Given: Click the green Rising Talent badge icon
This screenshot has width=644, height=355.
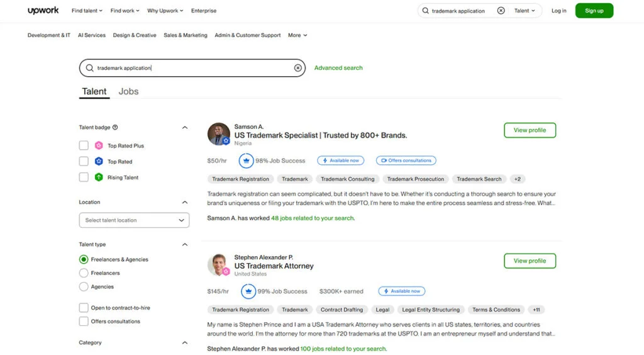Looking at the screenshot, I should pyautogui.click(x=99, y=177).
